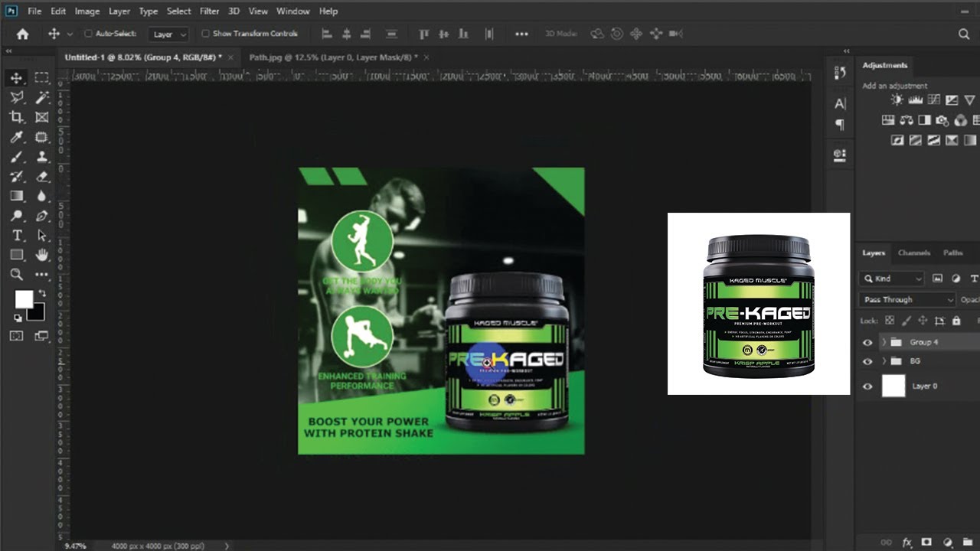Open status bar info arrow
This screenshot has width=980, height=551.
pos(227,546)
